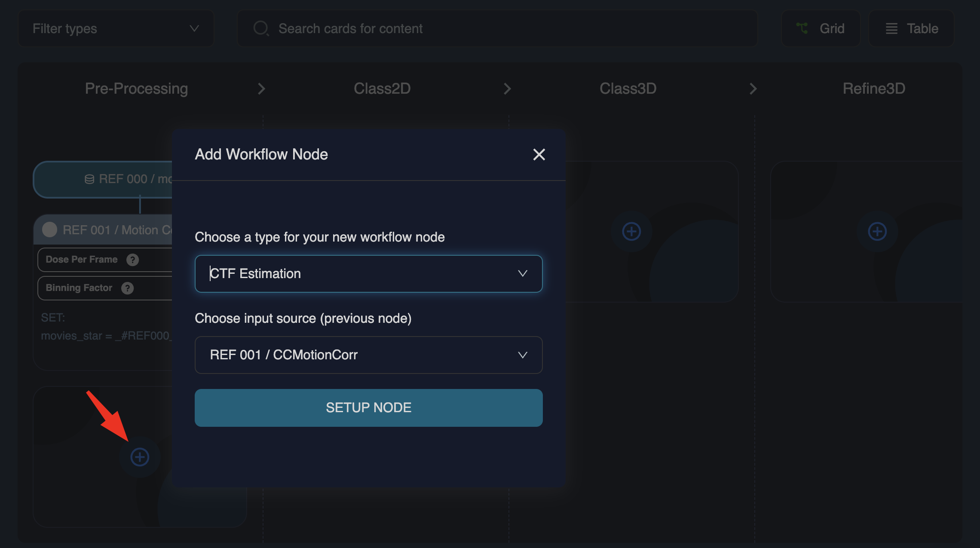Screen dimensions: 980x548
Task: Click the REF 000 database icon
Action: pyautogui.click(x=89, y=179)
